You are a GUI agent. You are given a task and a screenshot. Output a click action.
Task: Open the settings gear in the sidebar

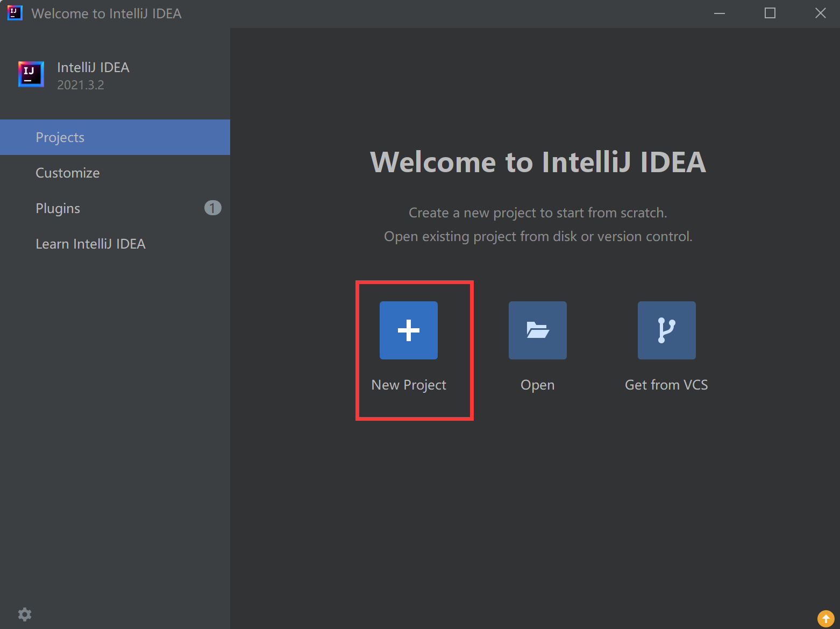pyautogui.click(x=25, y=614)
